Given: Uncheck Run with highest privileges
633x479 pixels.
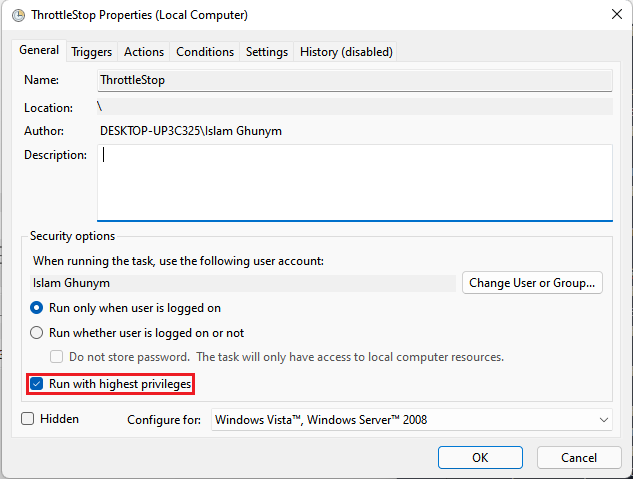Looking at the screenshot, I should 37,384.
